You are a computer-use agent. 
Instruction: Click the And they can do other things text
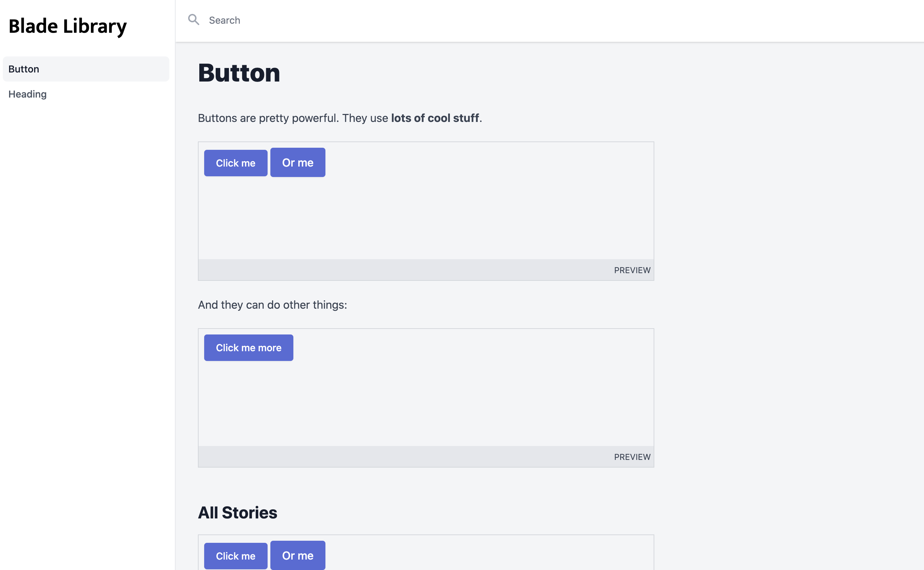(x=272, y=305)
